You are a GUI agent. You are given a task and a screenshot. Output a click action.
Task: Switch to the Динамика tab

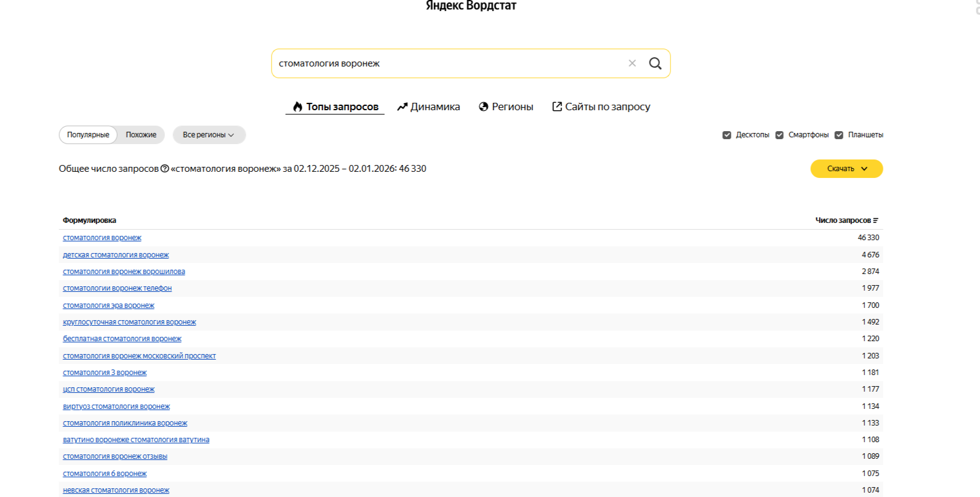click(x=428, y=107)
